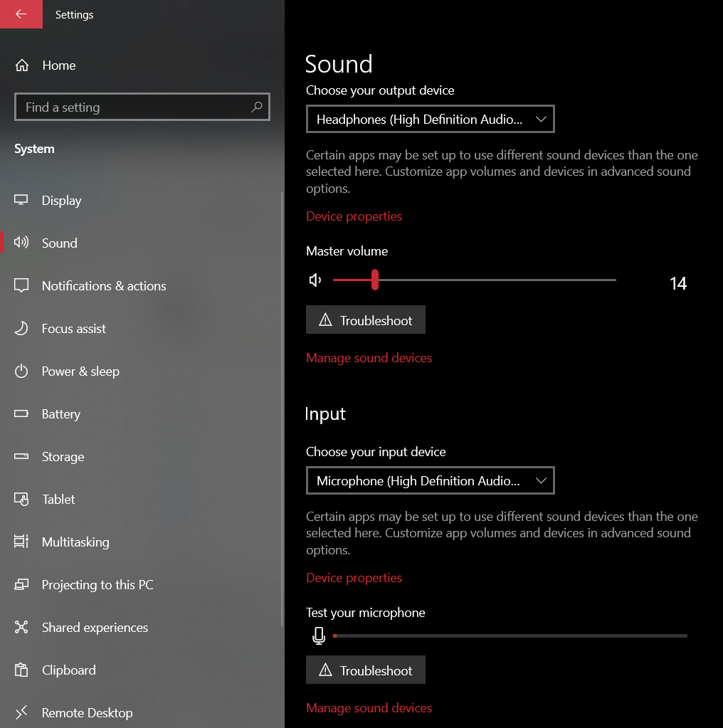Click the Master volume slider track
Viewport: 723px width, 728px height.
[x=498, y=280]
